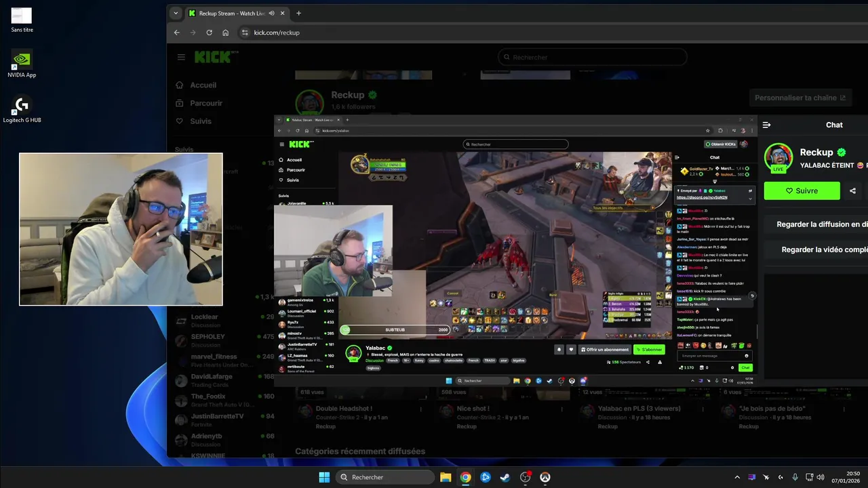Switch to Chrome in the taskbar
The width and height of the screenshot is (868, 488).
465,477
